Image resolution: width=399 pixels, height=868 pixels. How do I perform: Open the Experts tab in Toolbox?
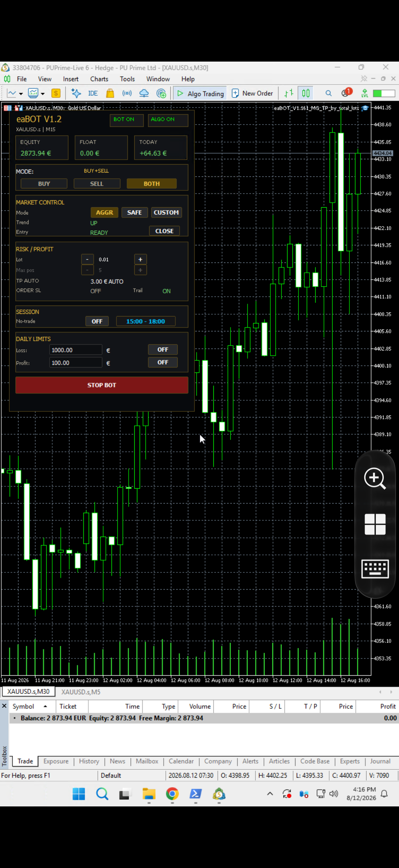[x=349, y=761]
